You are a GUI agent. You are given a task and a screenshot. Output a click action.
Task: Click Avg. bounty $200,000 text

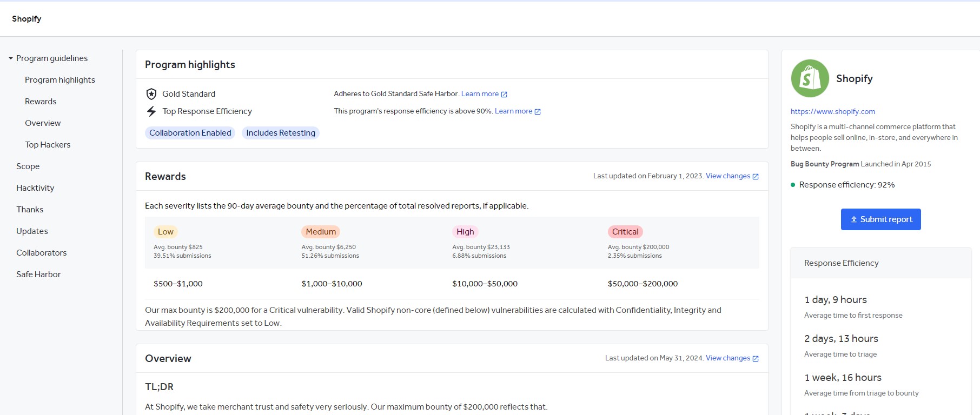[x=638, y=247]
